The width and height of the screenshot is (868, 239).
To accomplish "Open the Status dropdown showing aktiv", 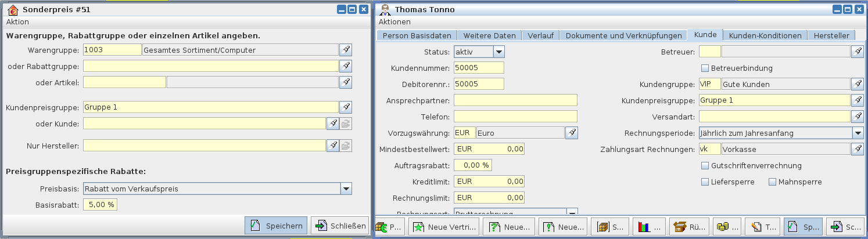I will click(x=498, y=52).
